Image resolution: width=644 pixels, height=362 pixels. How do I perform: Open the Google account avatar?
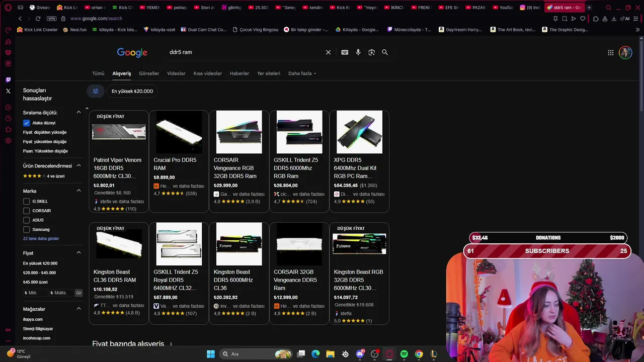(x=625, y=52)
